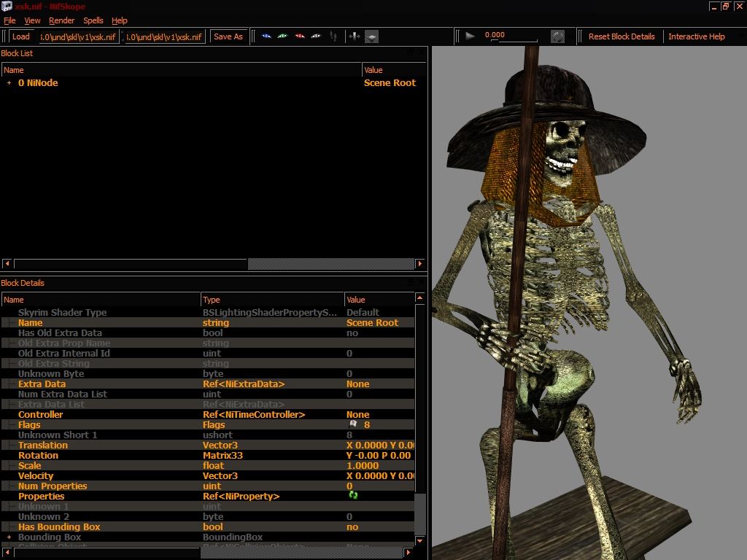The width and height of the screenshot is (747, 560).
Task: Toggle Perspective view icon
Action: (x=371, y=36)
